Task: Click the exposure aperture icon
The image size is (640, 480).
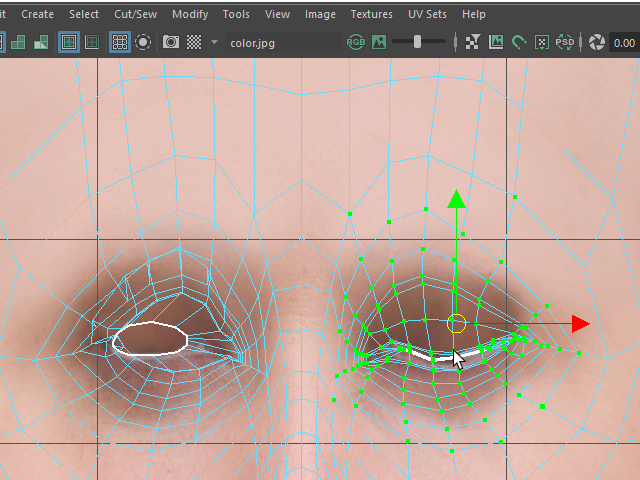Action: pyautogui.click(x=596, y=42)
